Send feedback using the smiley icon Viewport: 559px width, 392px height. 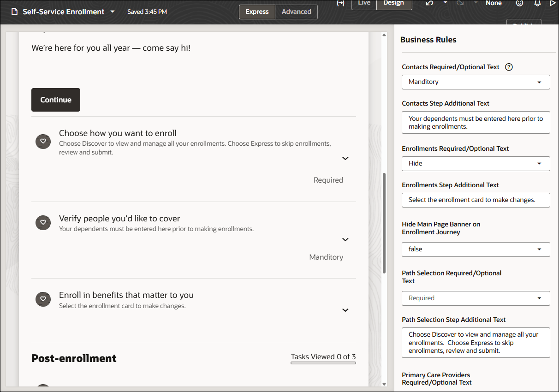pos(520,3)
